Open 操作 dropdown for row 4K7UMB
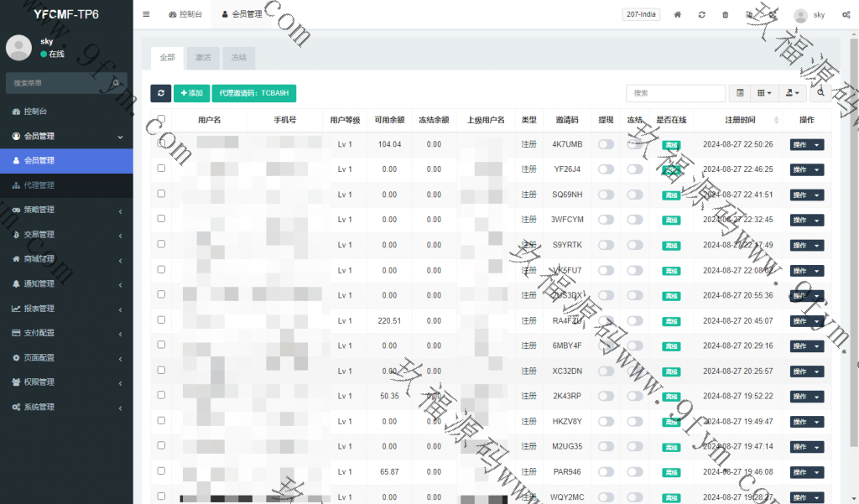The height and width of the screenshot is (504, 859). click(806, 144)
